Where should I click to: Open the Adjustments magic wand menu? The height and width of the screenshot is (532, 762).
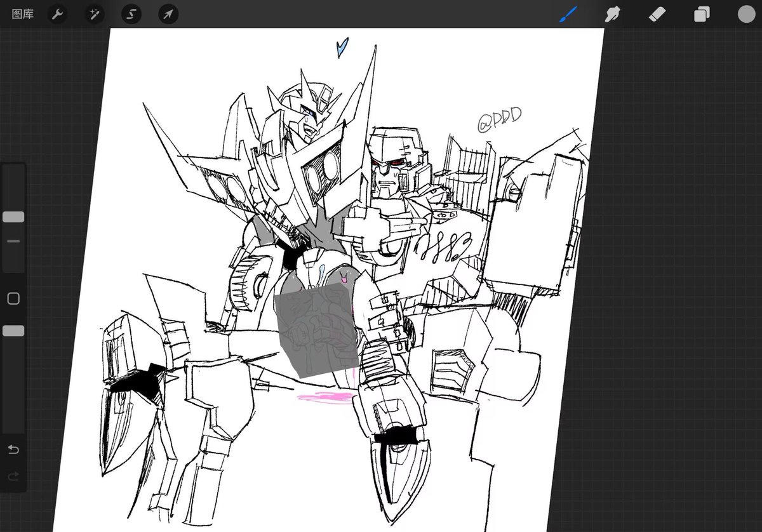click(95, 14)
